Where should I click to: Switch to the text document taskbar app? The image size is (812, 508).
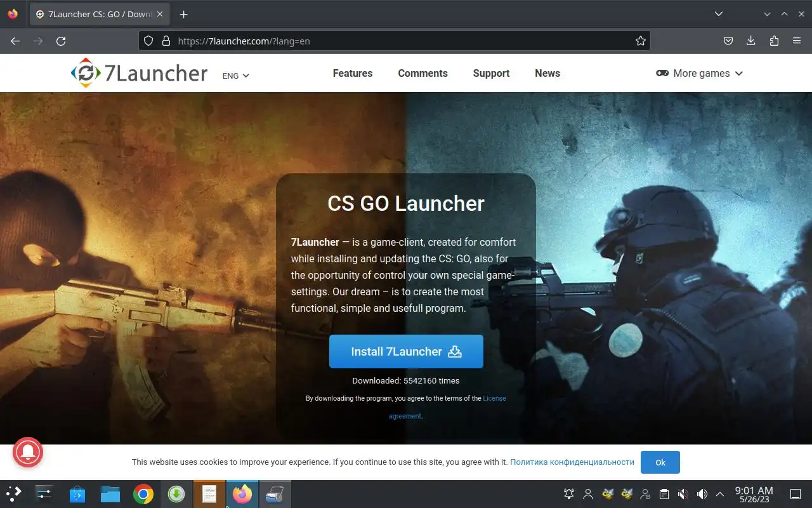coord(209,494)
